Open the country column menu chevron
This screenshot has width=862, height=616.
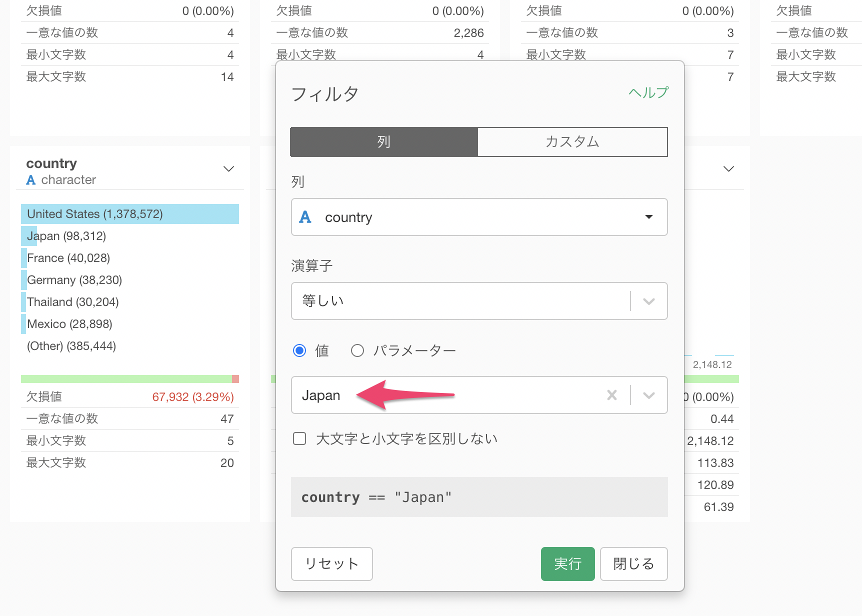click(228, 169)
